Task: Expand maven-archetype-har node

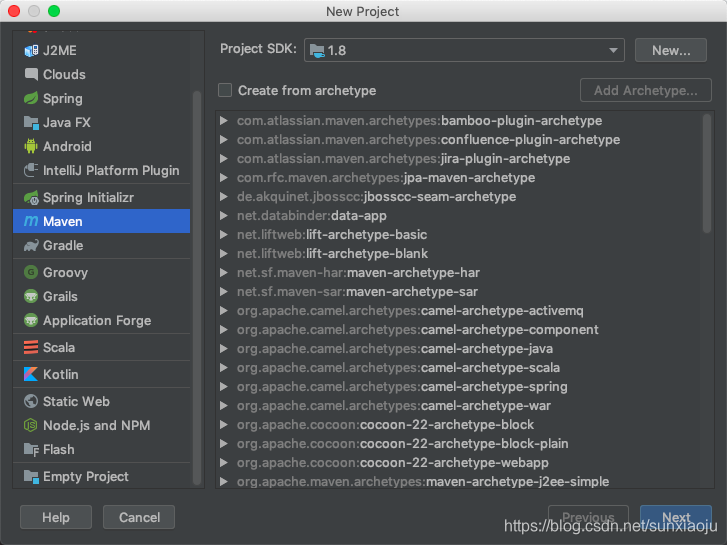Action: pyautogui.click(x=224, y=273)
